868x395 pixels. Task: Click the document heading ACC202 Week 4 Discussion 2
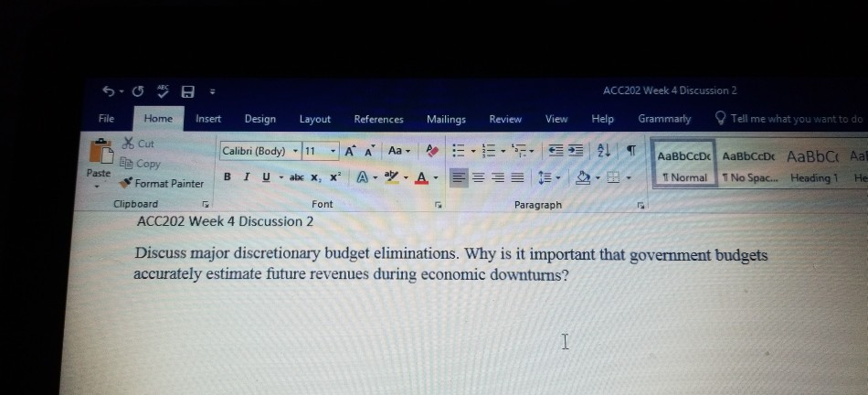(x=225, y=221)
